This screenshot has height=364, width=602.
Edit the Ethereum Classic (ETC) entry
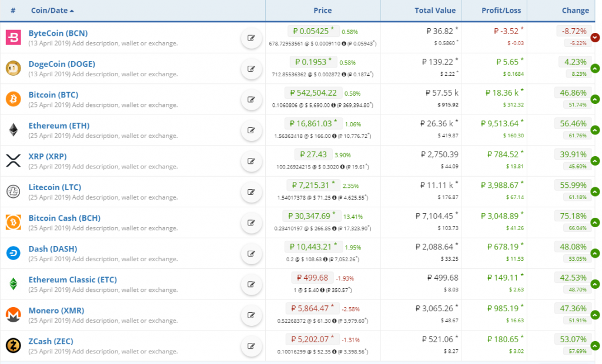coord(251,285)
